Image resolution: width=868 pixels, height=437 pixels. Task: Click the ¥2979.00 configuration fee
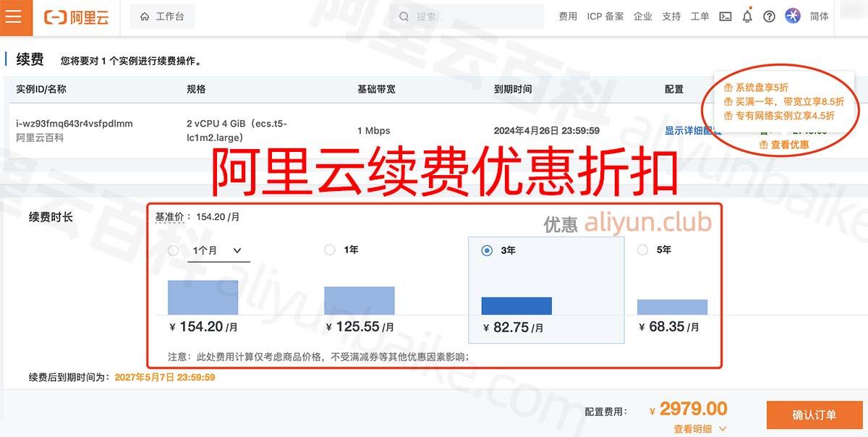688,410
